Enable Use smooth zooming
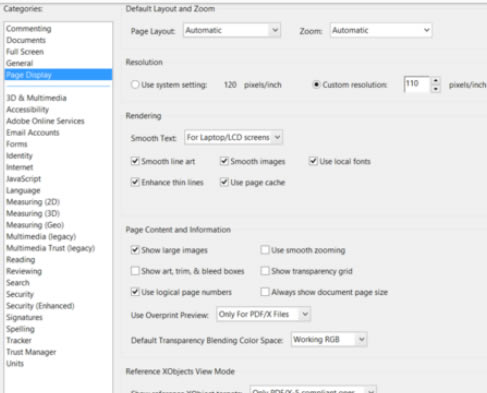 click(x=265, y=250)
